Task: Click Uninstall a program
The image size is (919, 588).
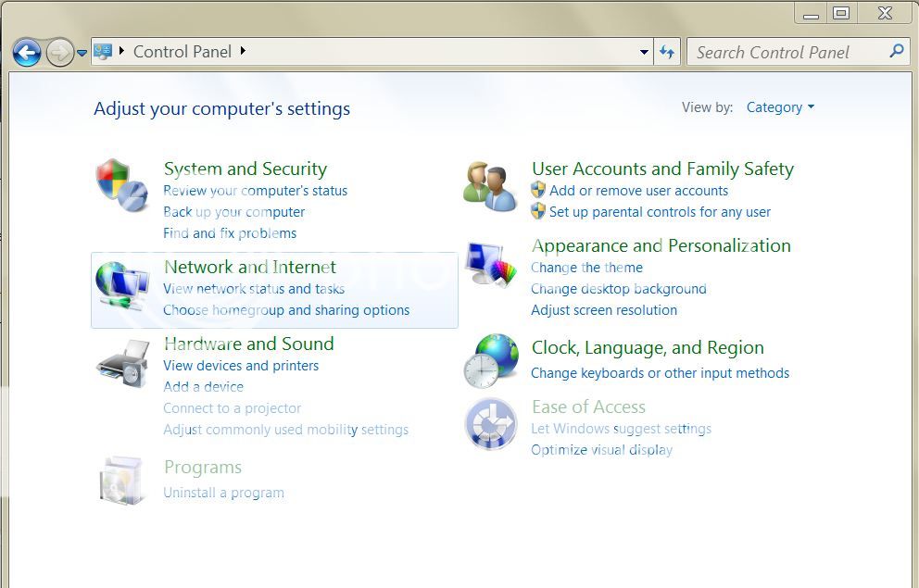Action: (x=223, y=493)
